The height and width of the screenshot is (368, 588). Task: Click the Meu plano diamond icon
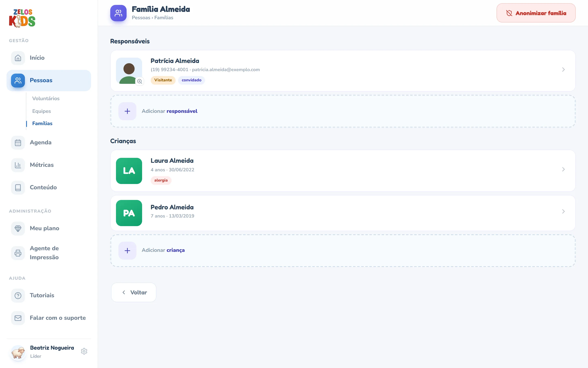[18, 228]
